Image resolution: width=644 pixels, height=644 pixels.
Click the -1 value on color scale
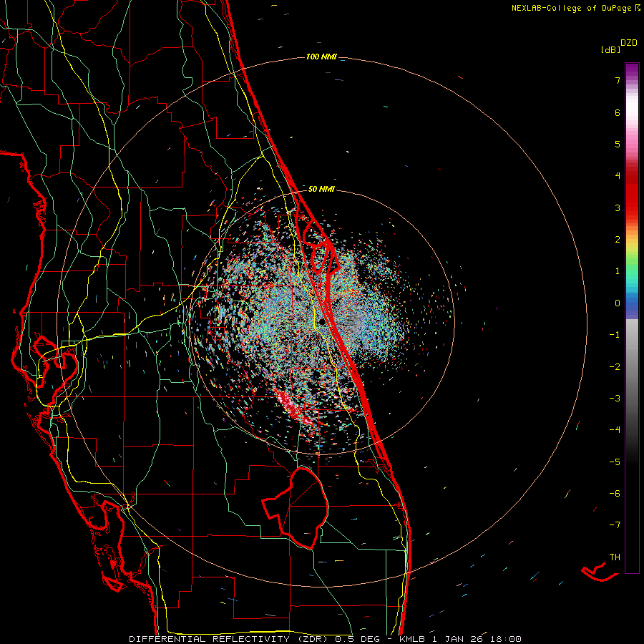pyautogui.click(x=615, y=335)
